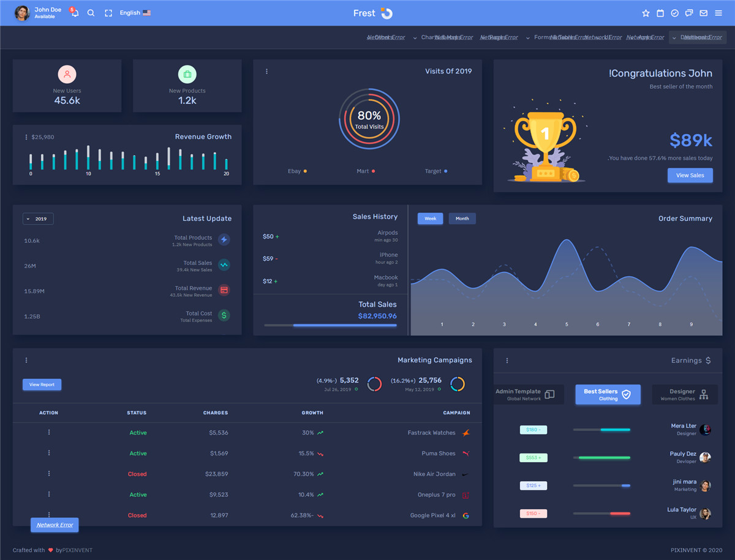Switch Order Summary to Month
The width and height of the screenshot is (735, 560).
coord(462,218)
